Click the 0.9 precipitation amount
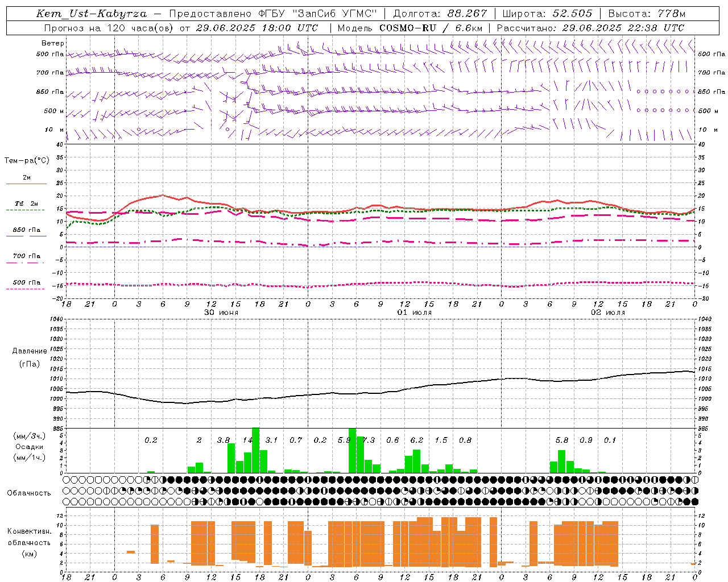Screen dimensions: 728x582 pyautogui.click(x=586, y=440)
